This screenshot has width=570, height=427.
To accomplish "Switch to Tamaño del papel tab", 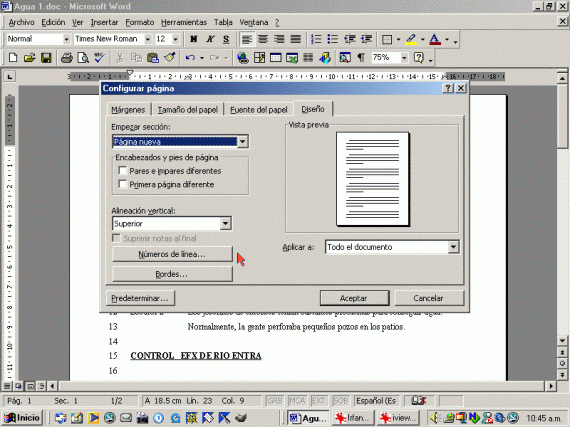I will [x=188, y=110].
